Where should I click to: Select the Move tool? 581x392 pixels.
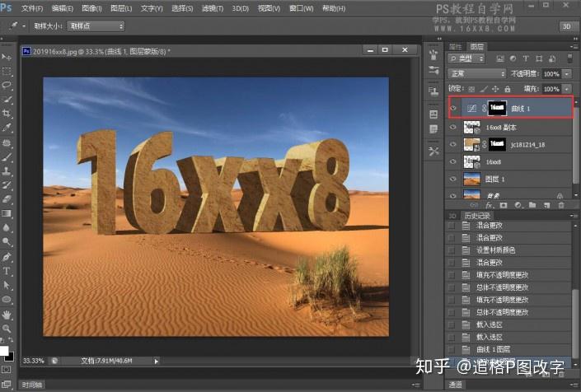point(7,57)
